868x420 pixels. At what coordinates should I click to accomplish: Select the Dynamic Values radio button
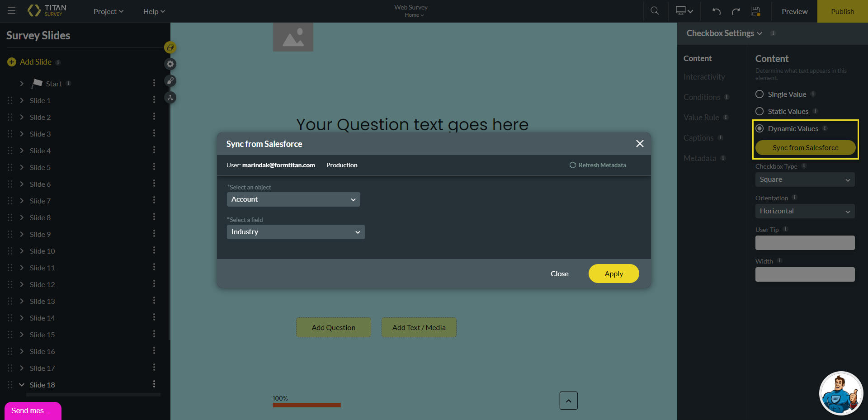759,128
